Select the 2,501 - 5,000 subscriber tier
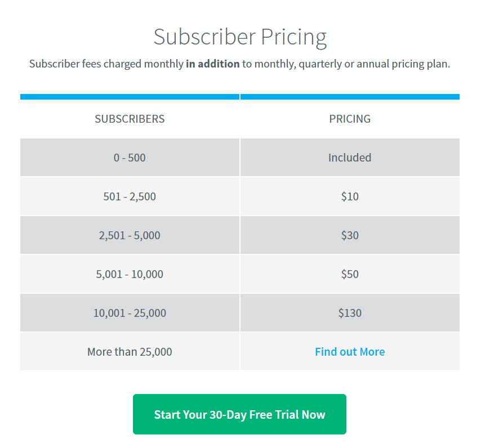This screenshot has width=481, height=448. tap(130, 235)
